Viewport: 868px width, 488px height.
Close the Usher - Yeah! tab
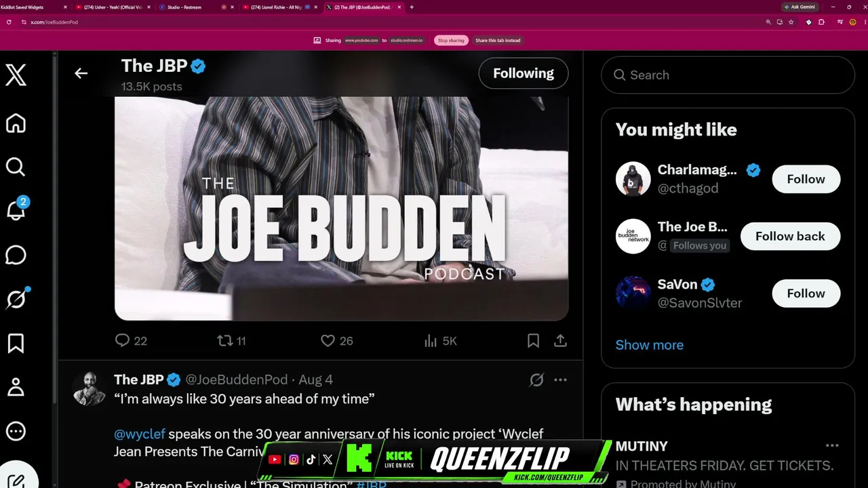tap(149, 7)
